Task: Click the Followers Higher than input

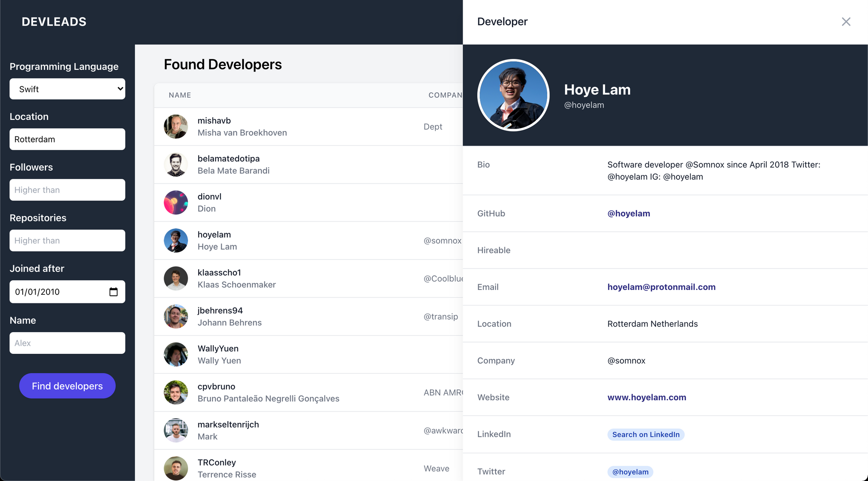Action: click(67, 190)
